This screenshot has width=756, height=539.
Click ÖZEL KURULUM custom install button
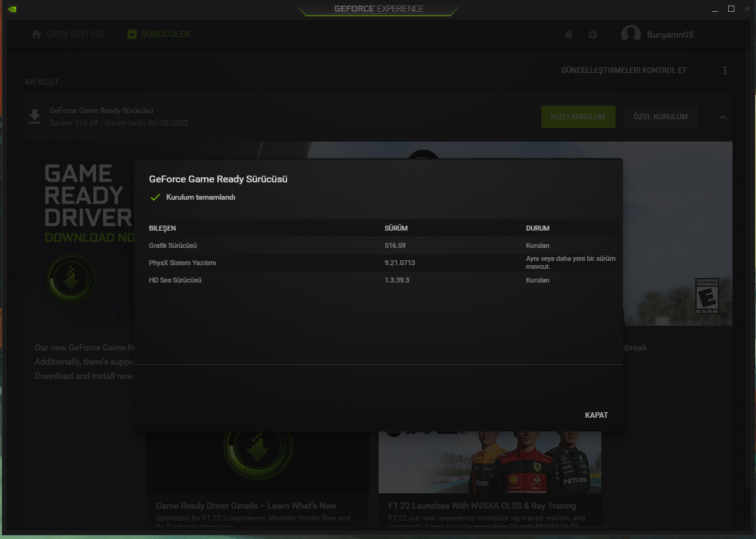661,116
